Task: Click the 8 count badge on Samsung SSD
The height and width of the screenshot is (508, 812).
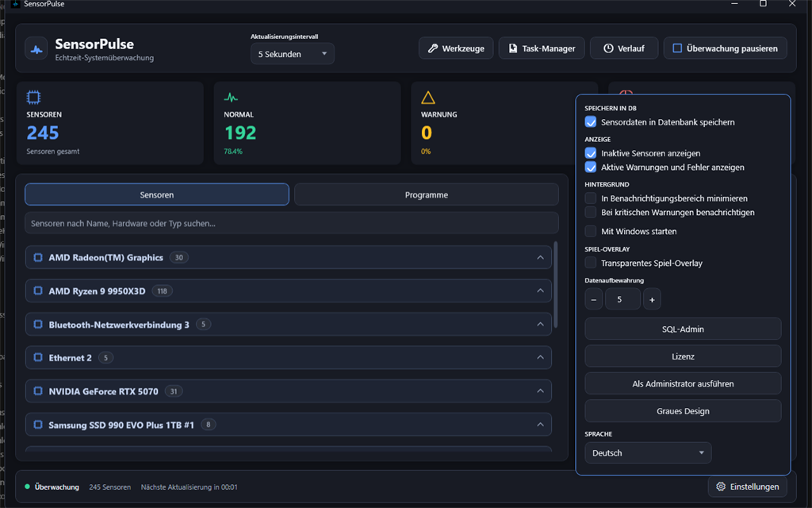Action: point(209,425)
